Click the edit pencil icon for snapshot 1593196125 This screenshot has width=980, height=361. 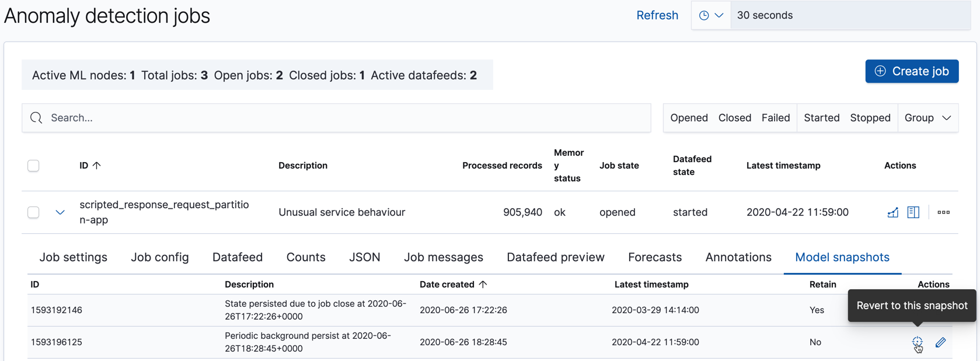[x=940, y=342]
